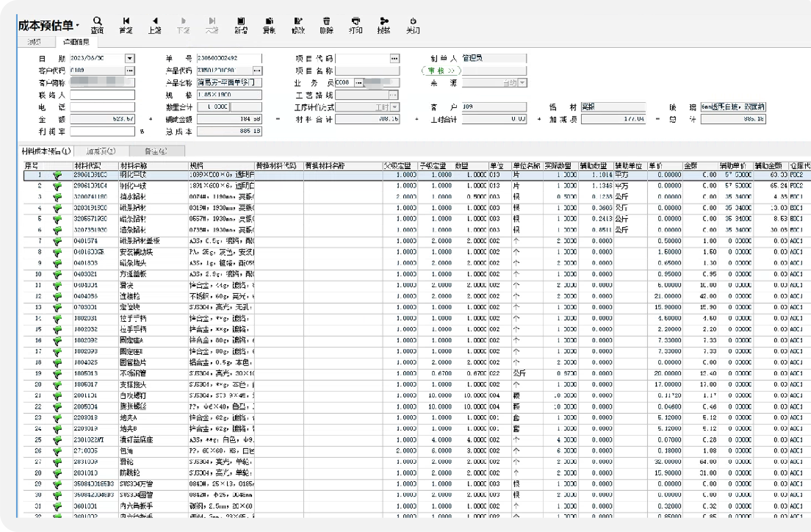Open the 来源 dropdown arrow
Screen dimensions: 811x532
522,83
